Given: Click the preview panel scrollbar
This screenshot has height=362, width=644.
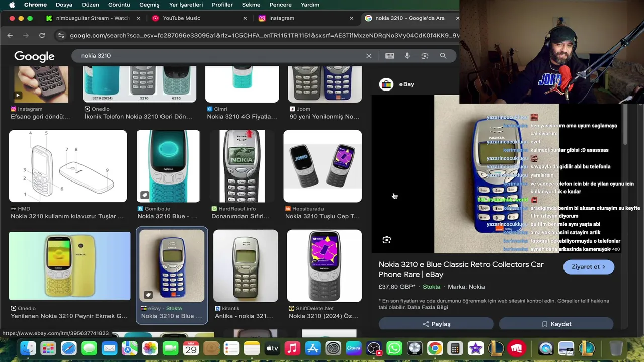Looking at the screenshot, I should point(626,123).
